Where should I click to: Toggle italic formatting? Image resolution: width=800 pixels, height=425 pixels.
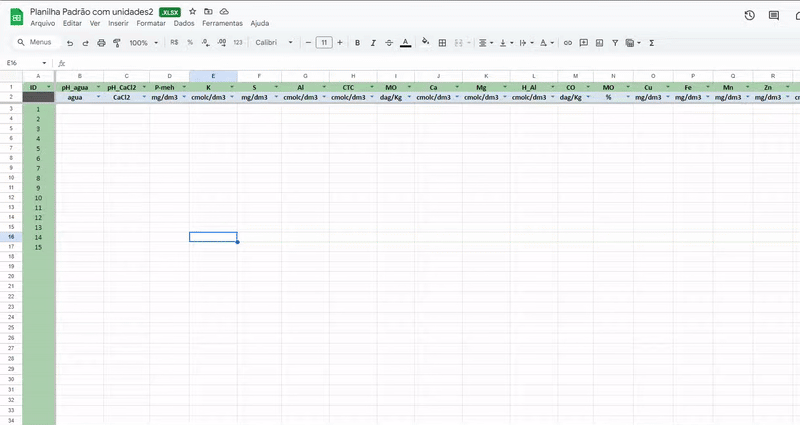tap(373, 43)
